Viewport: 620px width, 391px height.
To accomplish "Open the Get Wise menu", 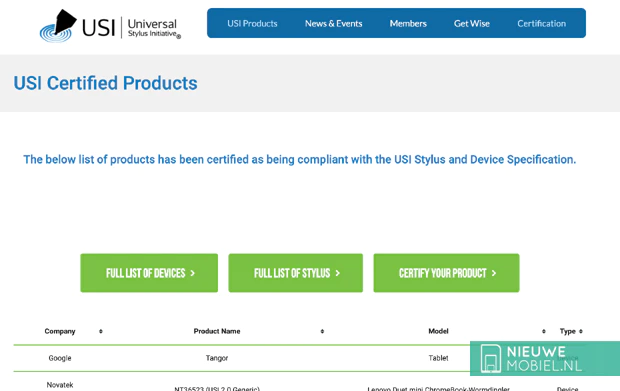I will pos(472,23).
